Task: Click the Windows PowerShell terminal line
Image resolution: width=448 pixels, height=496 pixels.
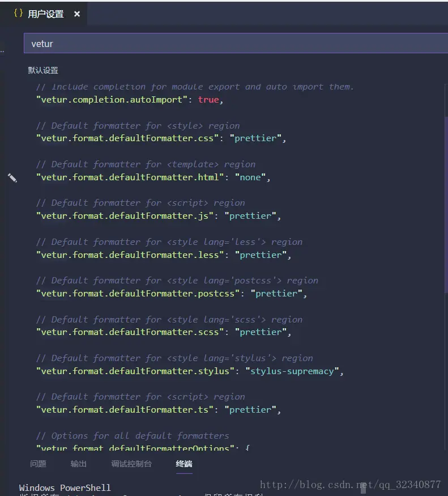Action: [65, 487]
